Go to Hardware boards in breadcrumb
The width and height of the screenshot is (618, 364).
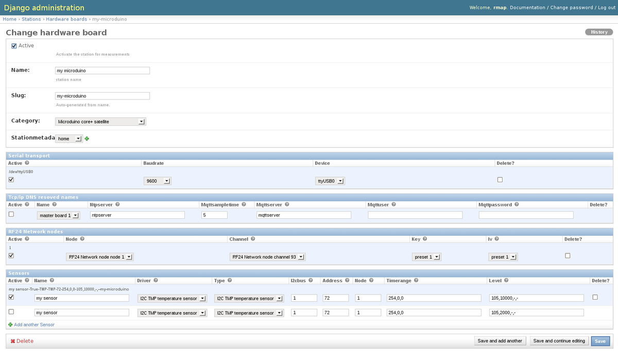66,19
